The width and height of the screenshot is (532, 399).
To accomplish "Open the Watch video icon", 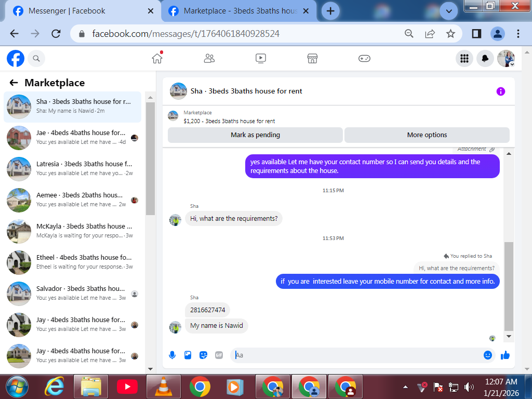I will [261, 58].
